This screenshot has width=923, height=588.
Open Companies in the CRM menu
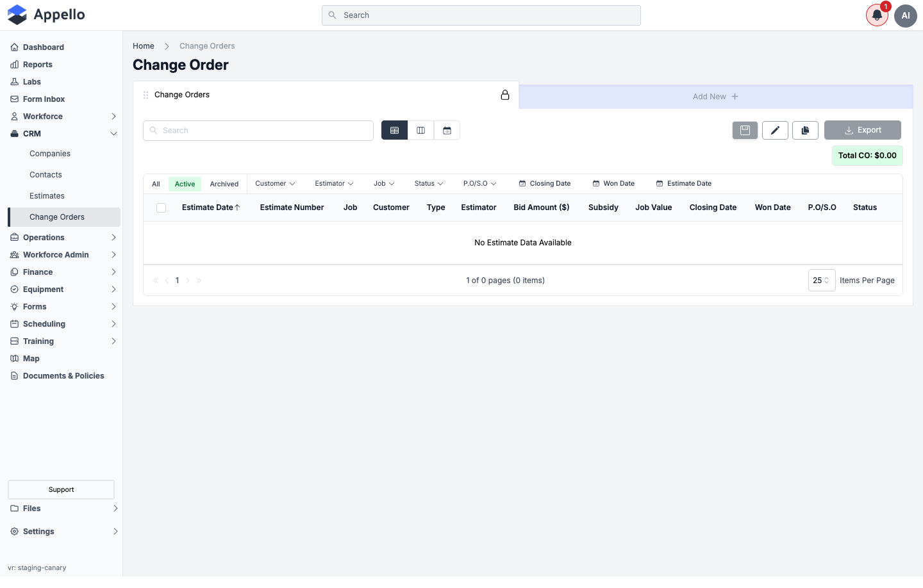[x=50, y=154]
